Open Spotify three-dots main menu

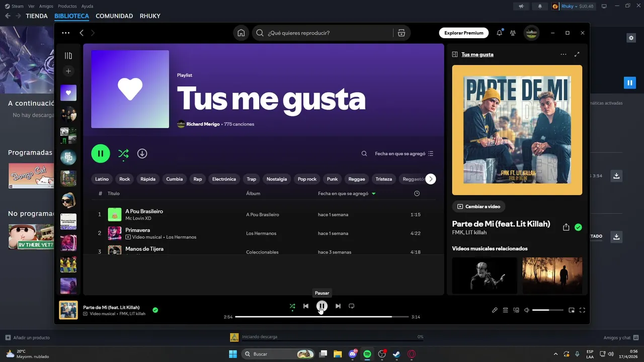(x=66, y=33)
